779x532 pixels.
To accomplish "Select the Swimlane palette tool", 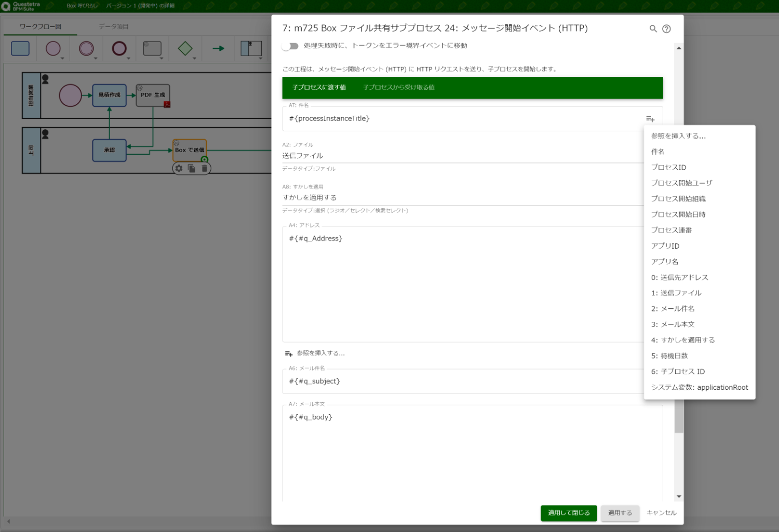I will click(251, 48).
